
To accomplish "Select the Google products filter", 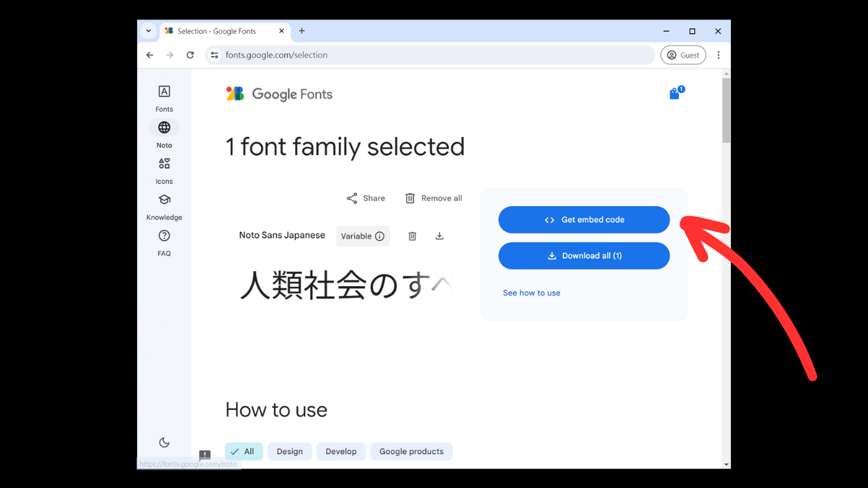I will click(411, 451).
